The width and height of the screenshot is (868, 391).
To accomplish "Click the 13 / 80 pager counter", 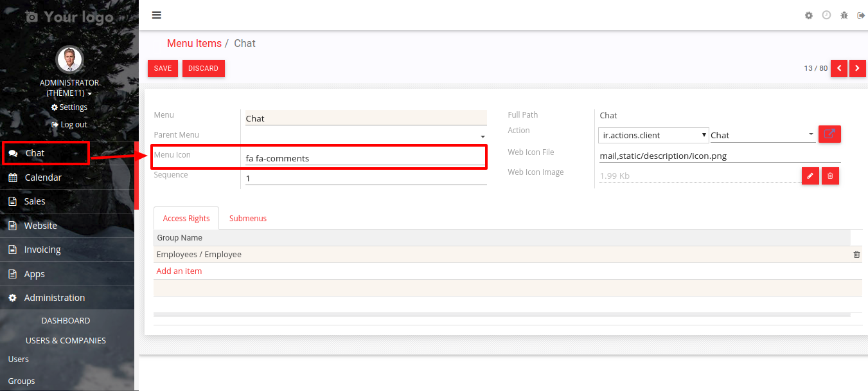I will 816,68.
